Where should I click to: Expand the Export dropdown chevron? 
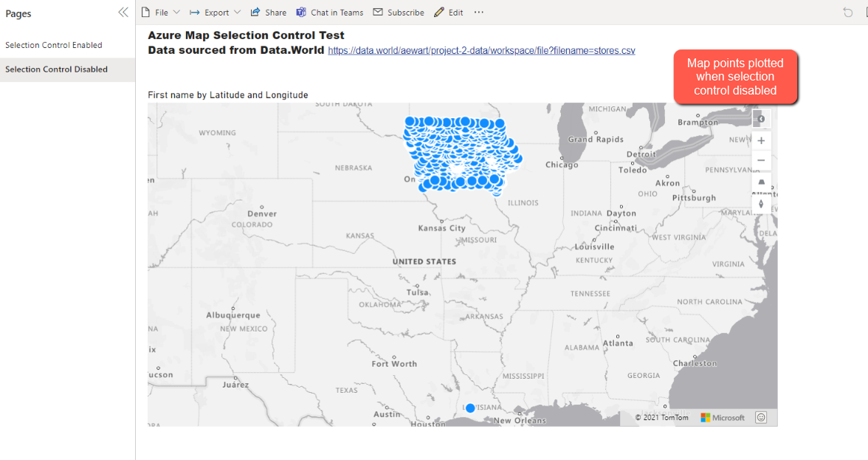(x=237, y=12)
